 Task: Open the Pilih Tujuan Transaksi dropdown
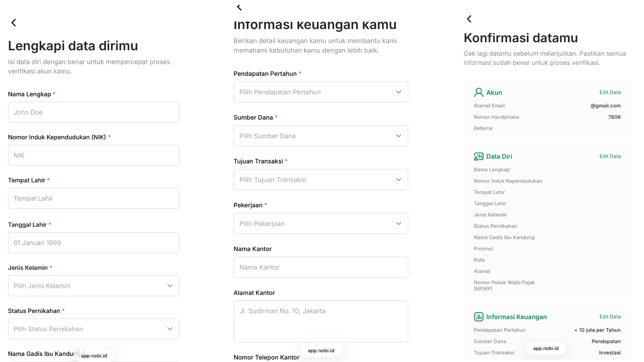tap(321, 180)
